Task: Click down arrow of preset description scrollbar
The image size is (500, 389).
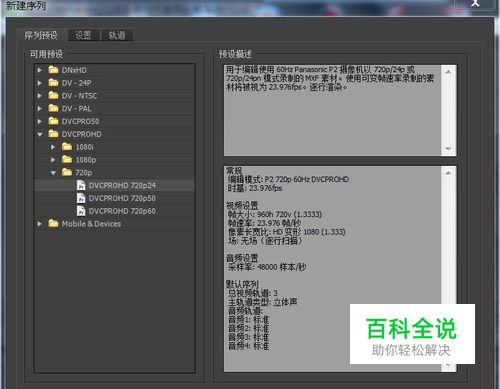Action: (x=448, y=149)
